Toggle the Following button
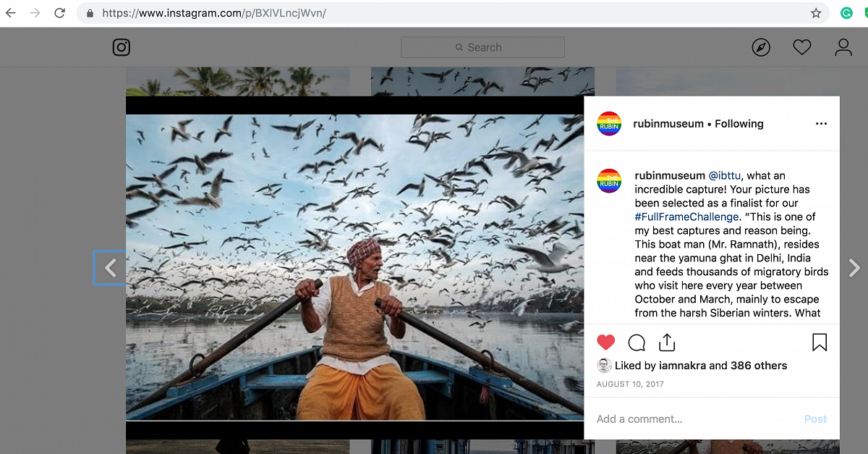Image resolution: width=868 pixels, height=454 pixels. [739, 124]
